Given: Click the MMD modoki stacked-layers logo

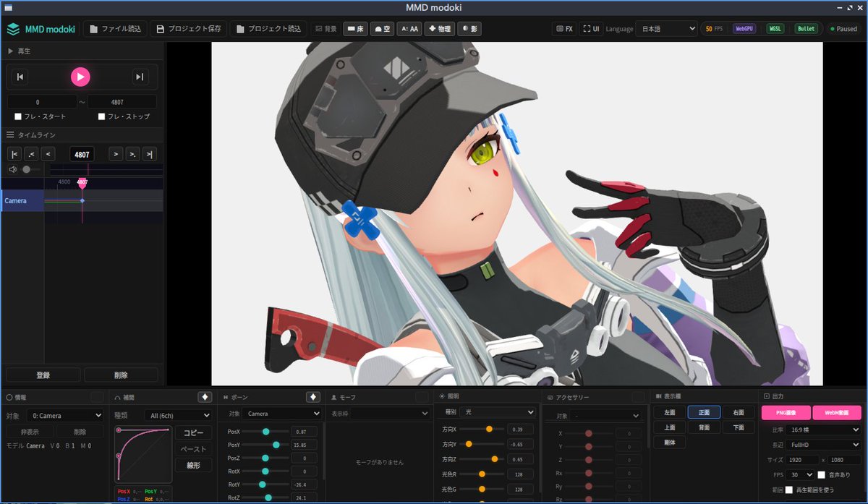Looking at the screenshot, I should (13, 29).
